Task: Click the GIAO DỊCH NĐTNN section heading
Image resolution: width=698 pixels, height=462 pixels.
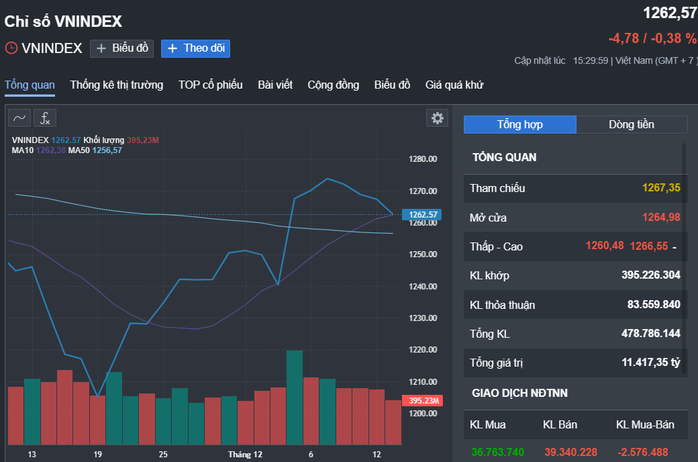Action: tap(520, 393)
